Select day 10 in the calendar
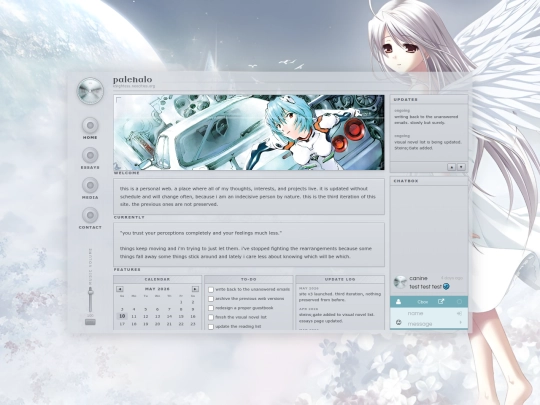This screenshot has width=540, height=405. [x=122, y=316]
